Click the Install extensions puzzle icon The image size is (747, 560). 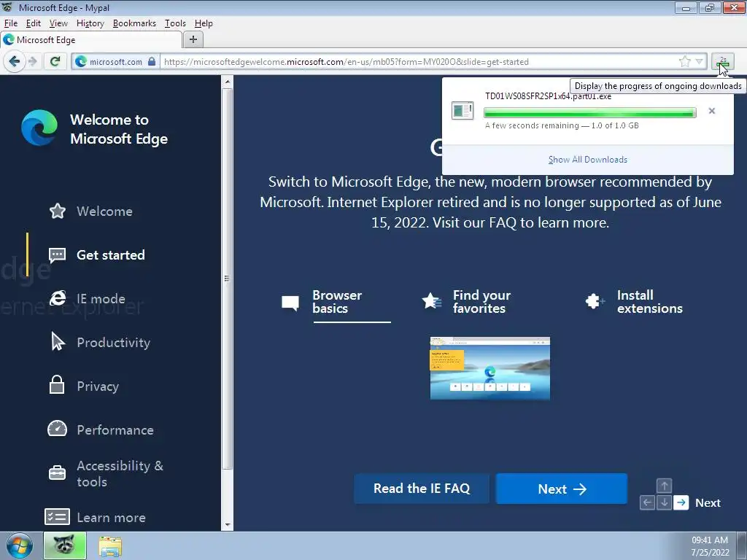pos(595,301)
